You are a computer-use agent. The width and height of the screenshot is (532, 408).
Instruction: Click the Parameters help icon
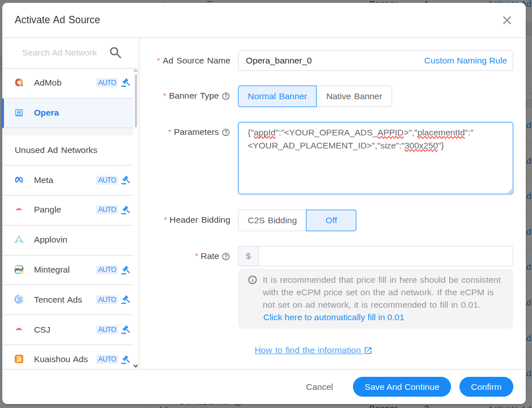pos(226,133)
